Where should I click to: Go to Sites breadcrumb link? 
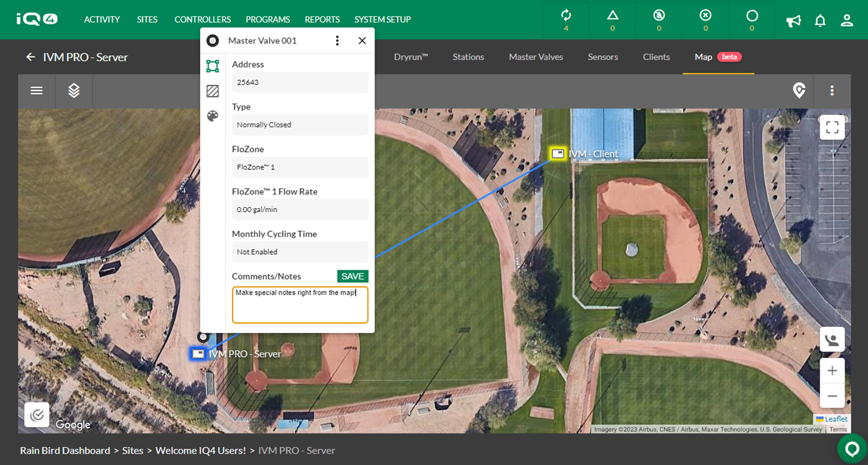coord(133,451)
